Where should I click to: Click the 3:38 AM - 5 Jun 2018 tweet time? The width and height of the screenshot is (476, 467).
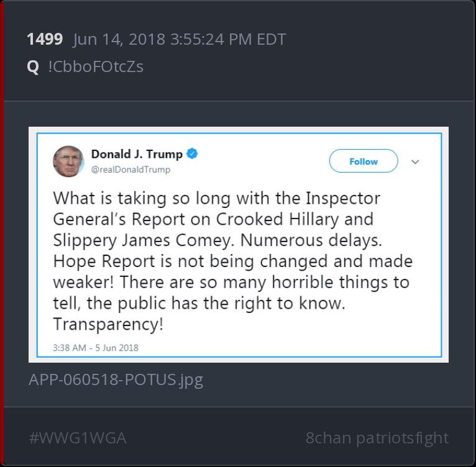(96, 347)
